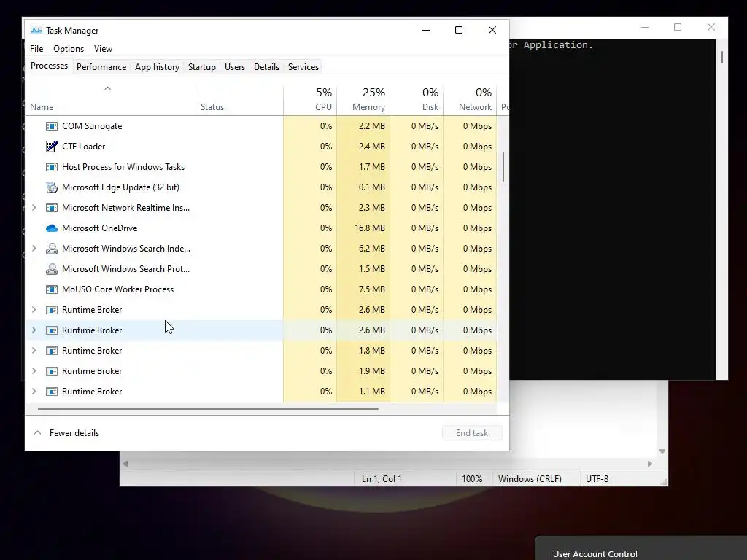Click MoUSO Core Worker Process icon
Image resolution: width=747 pixels, height=560 pixels.
click(52, 289)
